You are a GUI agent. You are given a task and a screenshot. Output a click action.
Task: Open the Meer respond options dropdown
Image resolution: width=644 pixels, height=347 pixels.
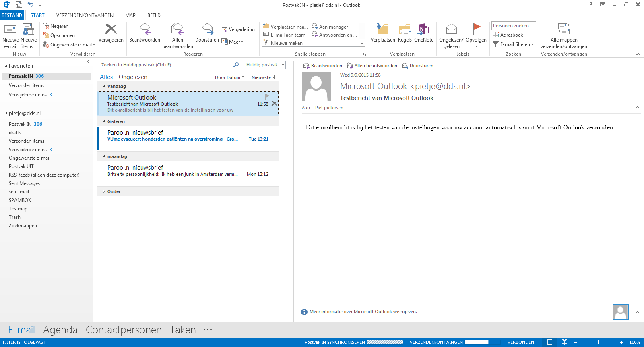click(233, 42)
